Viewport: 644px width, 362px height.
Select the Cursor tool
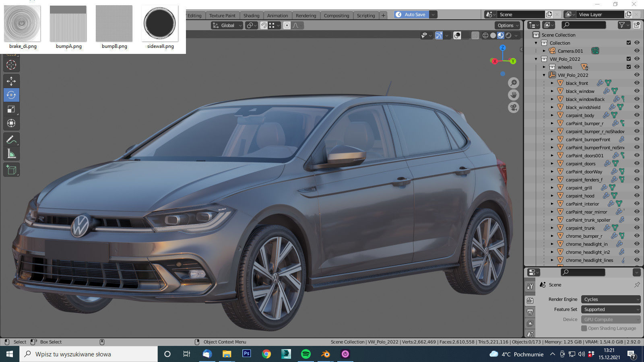pyautogui.click(x=11, y=65)
